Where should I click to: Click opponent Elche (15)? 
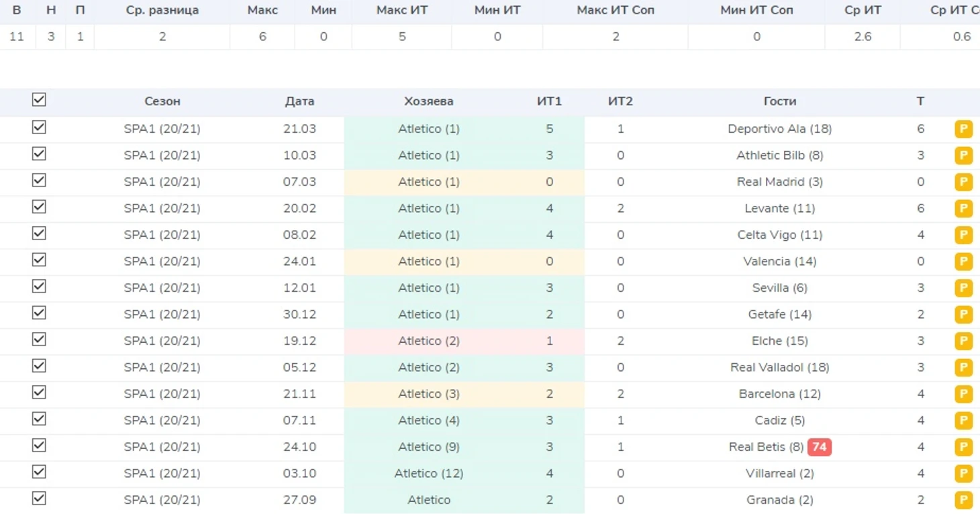click(x=780, y=341)
